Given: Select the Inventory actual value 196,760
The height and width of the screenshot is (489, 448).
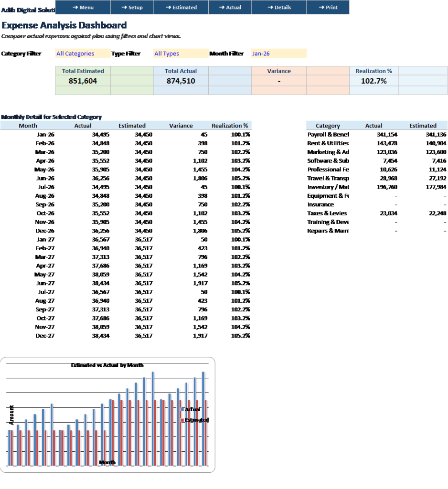Looking at the screenshot, I should pos(387,187).
